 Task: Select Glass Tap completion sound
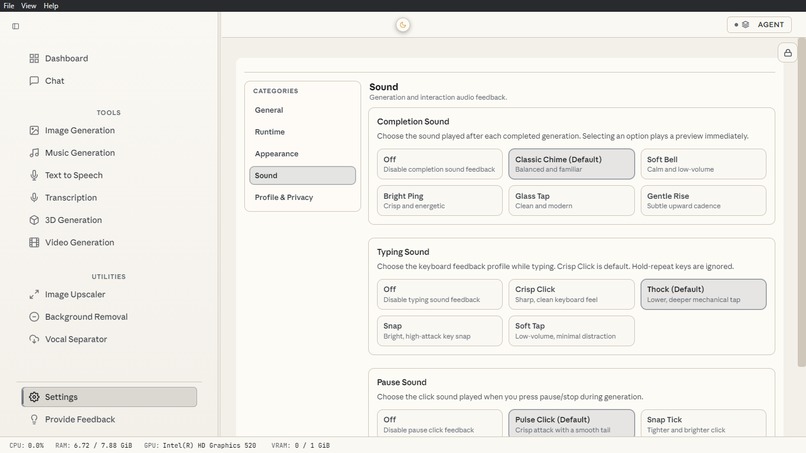click(x=571, y=201)
